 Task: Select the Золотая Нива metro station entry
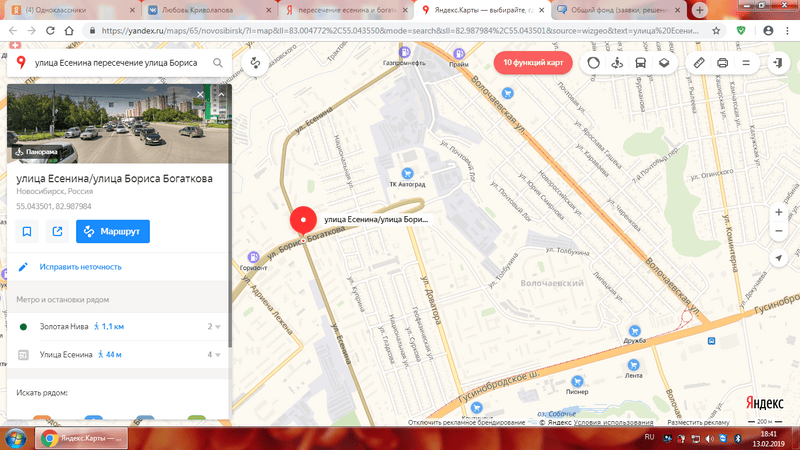[64, 327]
